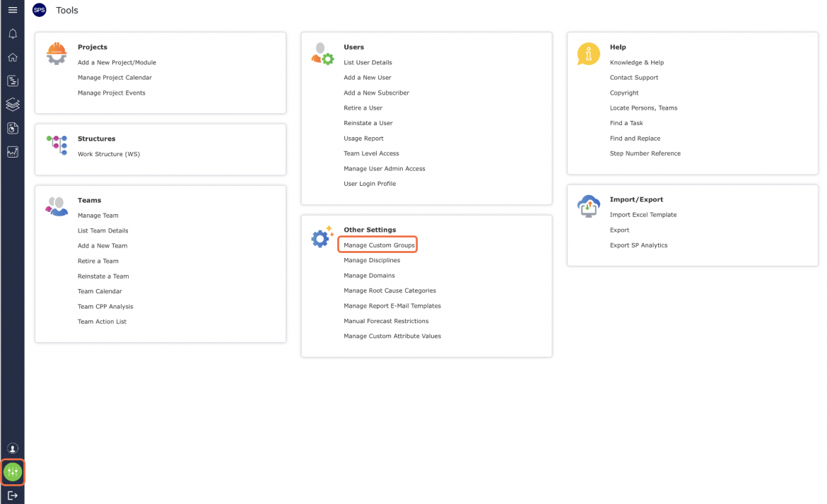Open Locate Persons, Teams

coord(643,108)
